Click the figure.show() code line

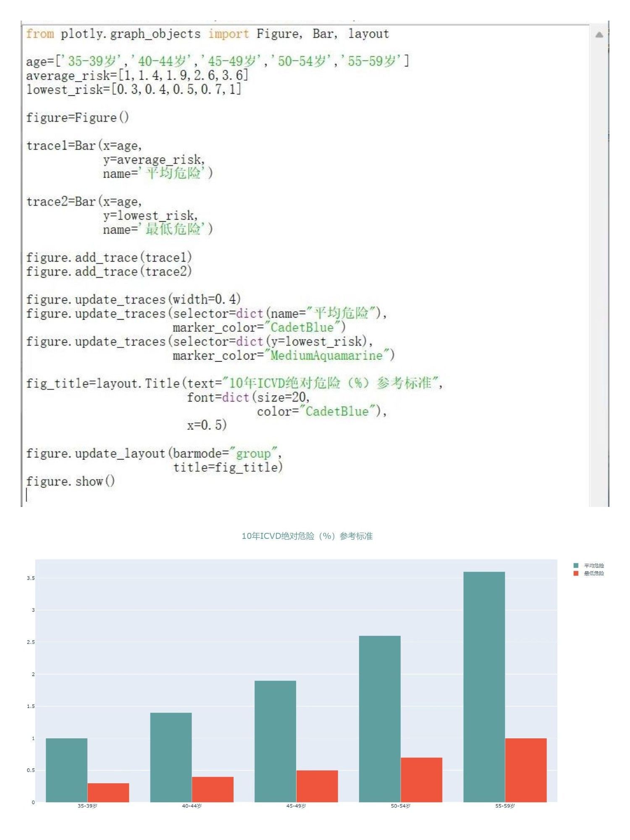click(x=71, y=481)
